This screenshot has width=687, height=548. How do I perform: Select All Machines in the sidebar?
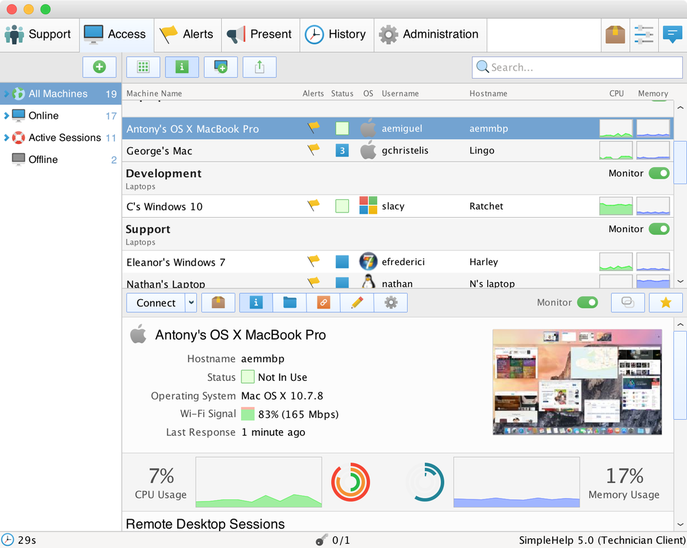pos(60,94)
